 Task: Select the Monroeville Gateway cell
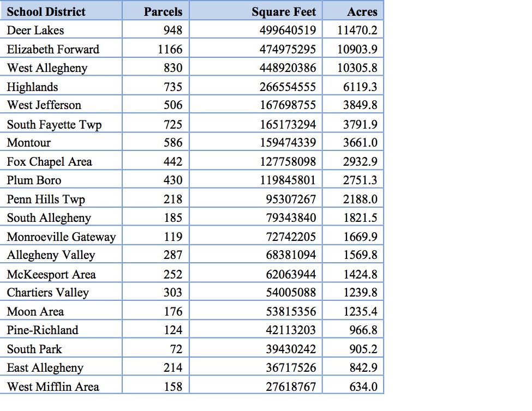61,237
